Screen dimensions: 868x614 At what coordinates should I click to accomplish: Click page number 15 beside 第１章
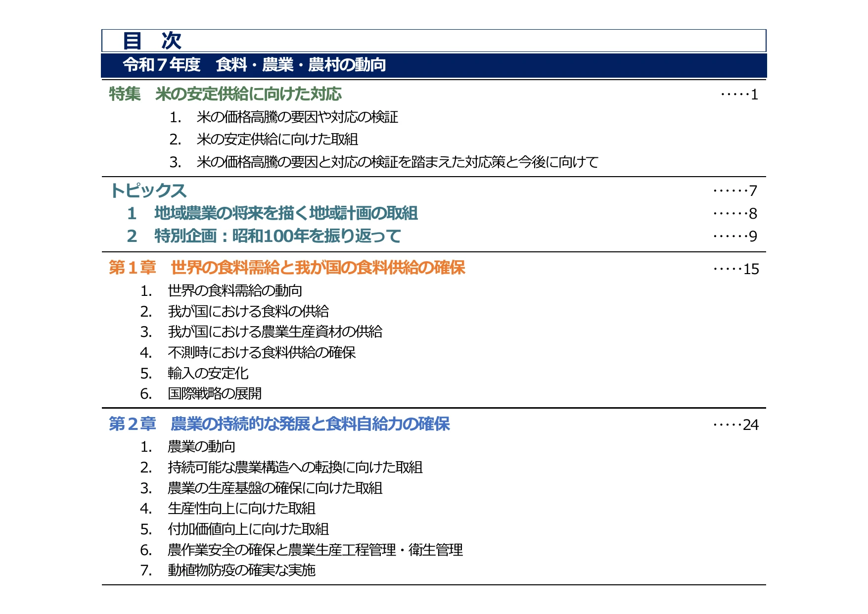(751, 269)
